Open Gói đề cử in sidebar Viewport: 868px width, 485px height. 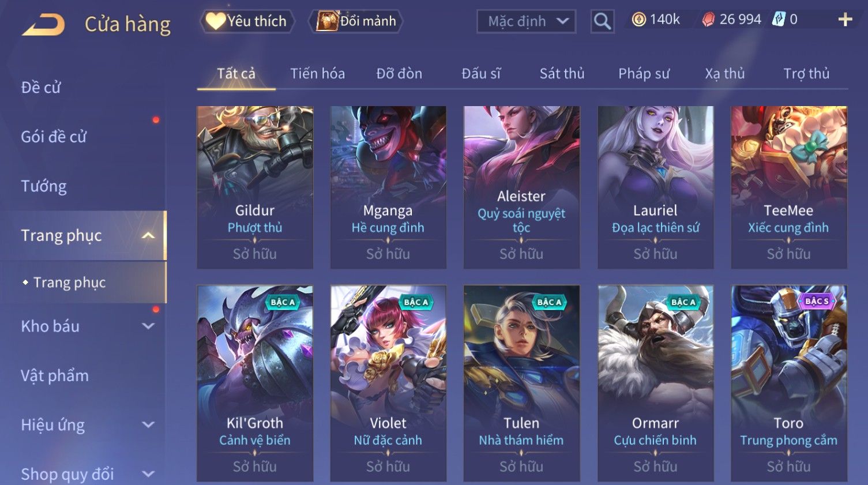pos(54,137)
